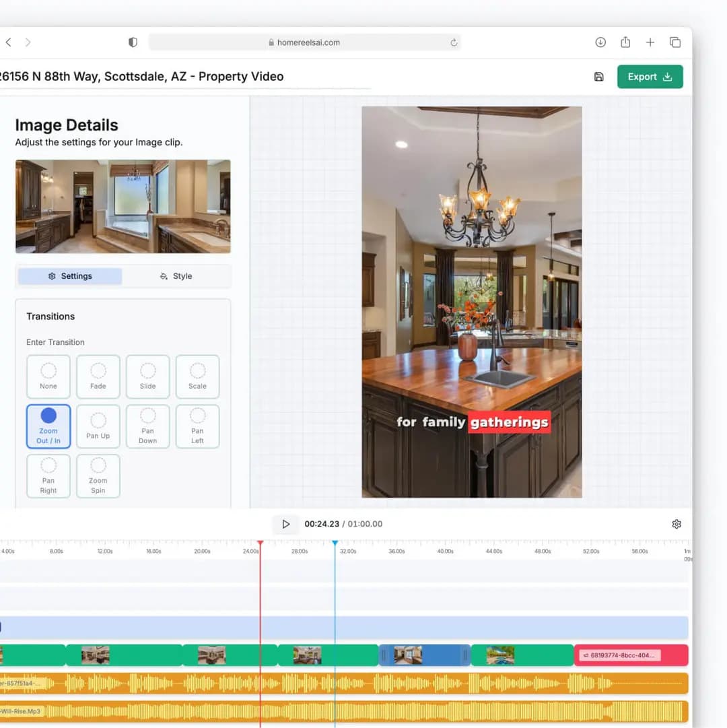Save the project using the save icon

[x=599, y=76]
